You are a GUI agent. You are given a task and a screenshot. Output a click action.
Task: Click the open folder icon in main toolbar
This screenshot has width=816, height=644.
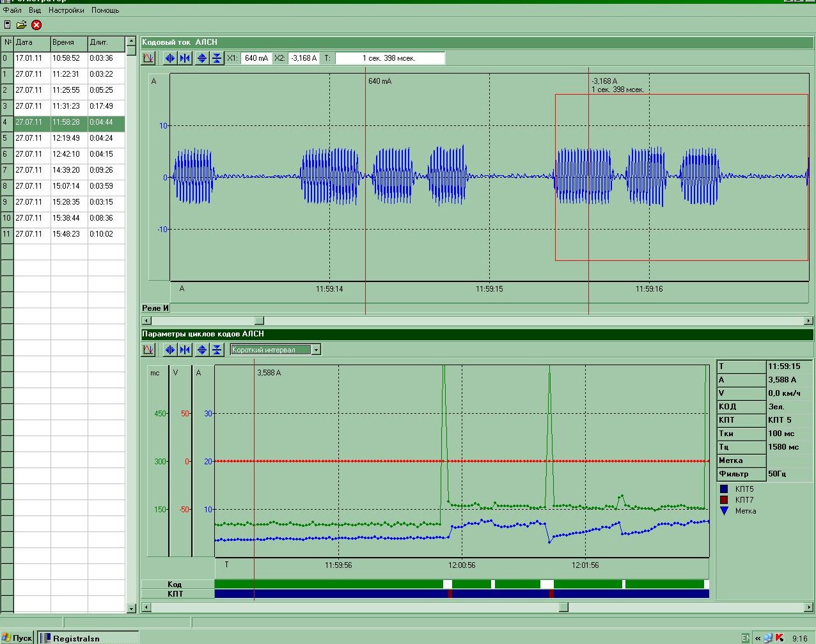[22, 25]
